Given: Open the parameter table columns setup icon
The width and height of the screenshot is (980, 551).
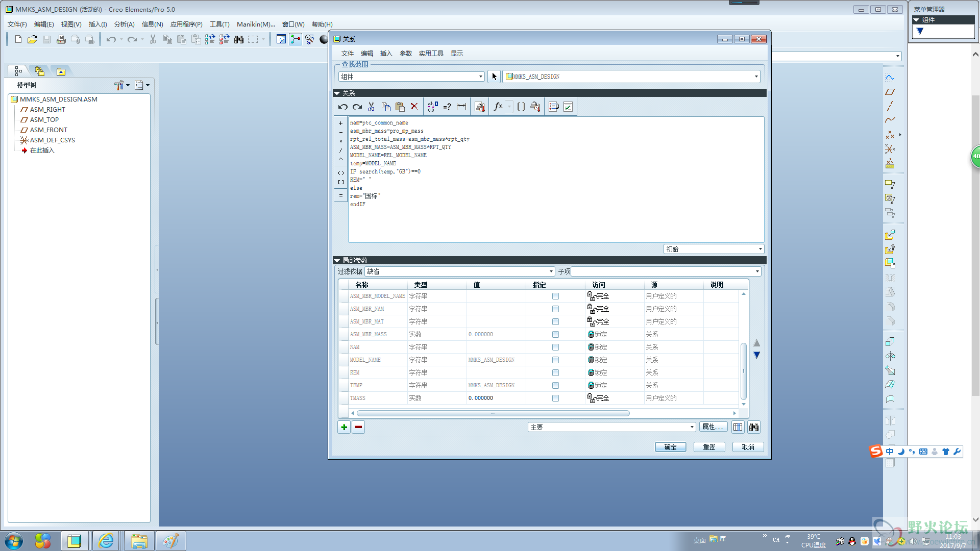Looking at the screenshot, I should tap(738, 427).
